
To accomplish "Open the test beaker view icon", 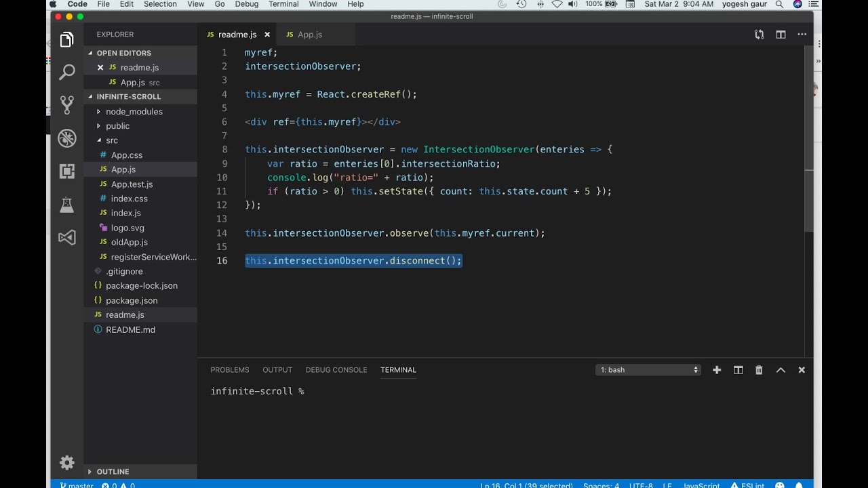I will (x=66, y=205).
